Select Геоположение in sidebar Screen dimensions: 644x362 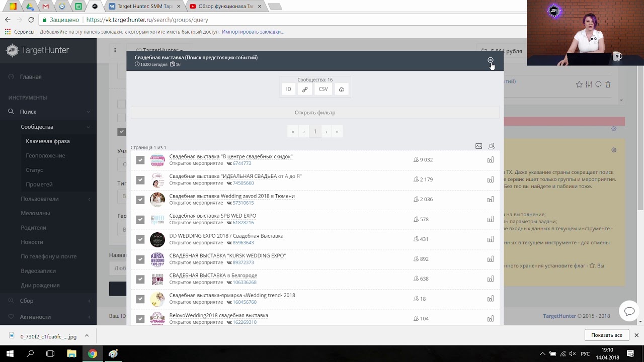click(x=45, y=156)
